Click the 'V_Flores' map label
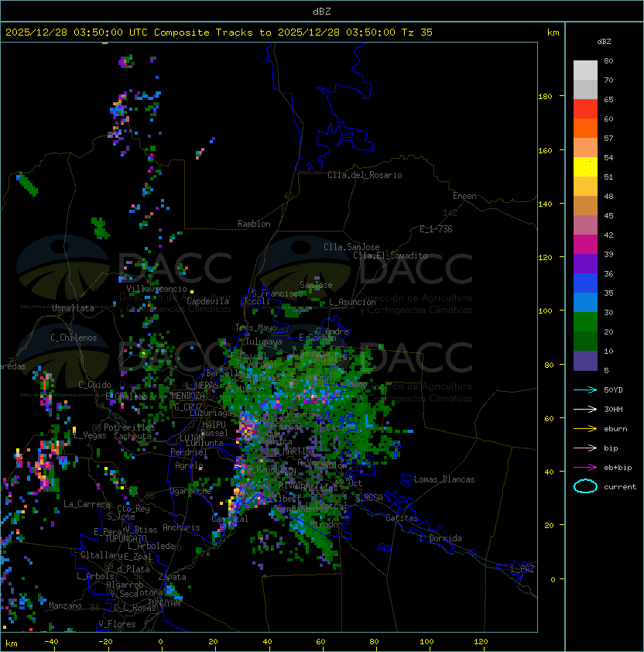This screenshot has width=644, height=652. [117, 624]
